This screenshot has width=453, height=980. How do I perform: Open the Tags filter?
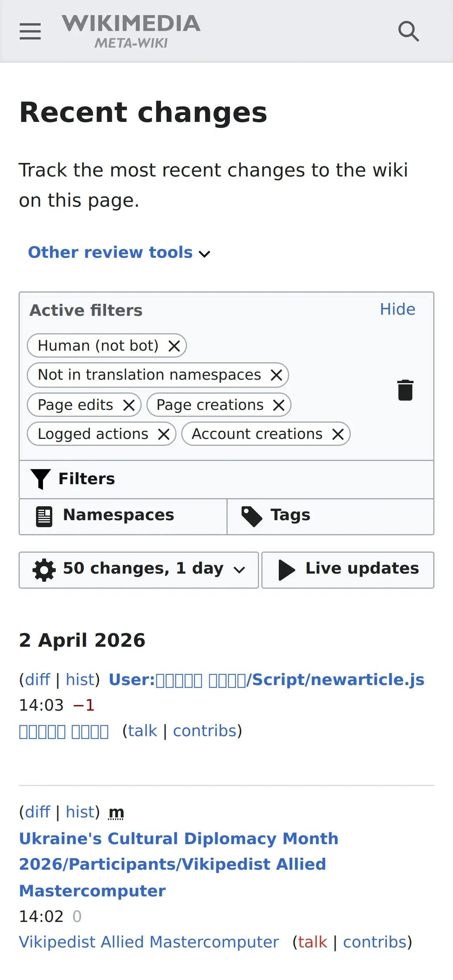(330, 516)
